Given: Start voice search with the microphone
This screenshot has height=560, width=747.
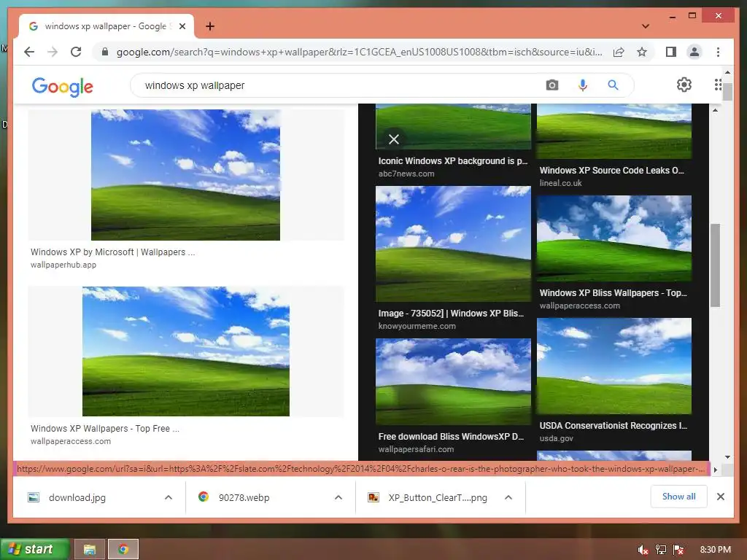Looking at the screenshot, I should click(x=582, y=85).
